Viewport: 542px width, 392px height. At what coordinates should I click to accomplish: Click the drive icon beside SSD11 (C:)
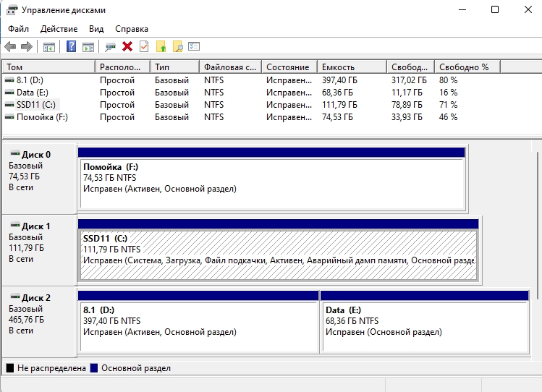point(9,105)
